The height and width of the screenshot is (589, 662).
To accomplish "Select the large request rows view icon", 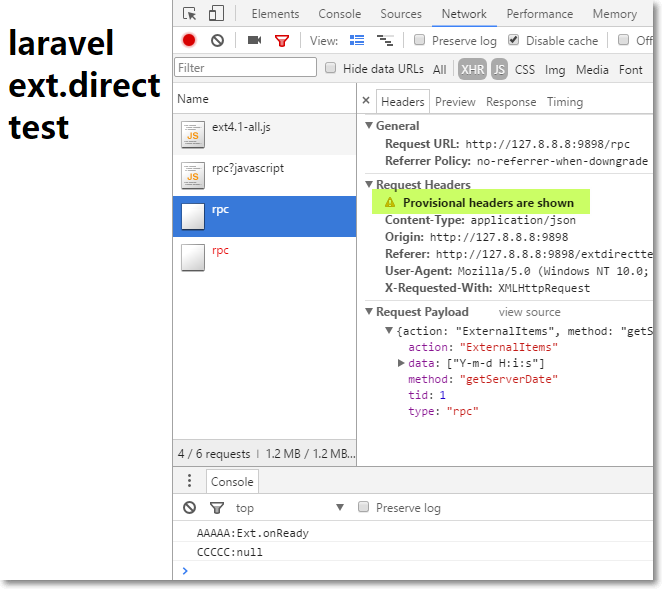I will 357,41.
